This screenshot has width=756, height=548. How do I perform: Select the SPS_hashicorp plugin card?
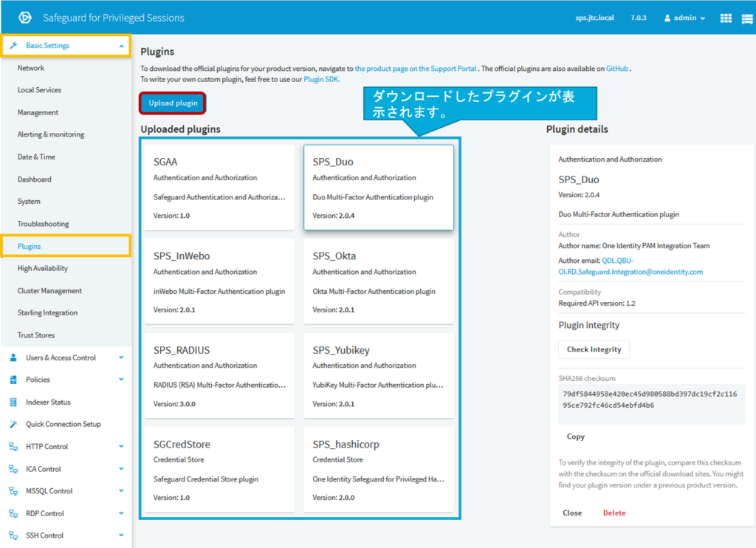[x=379, y=469]
